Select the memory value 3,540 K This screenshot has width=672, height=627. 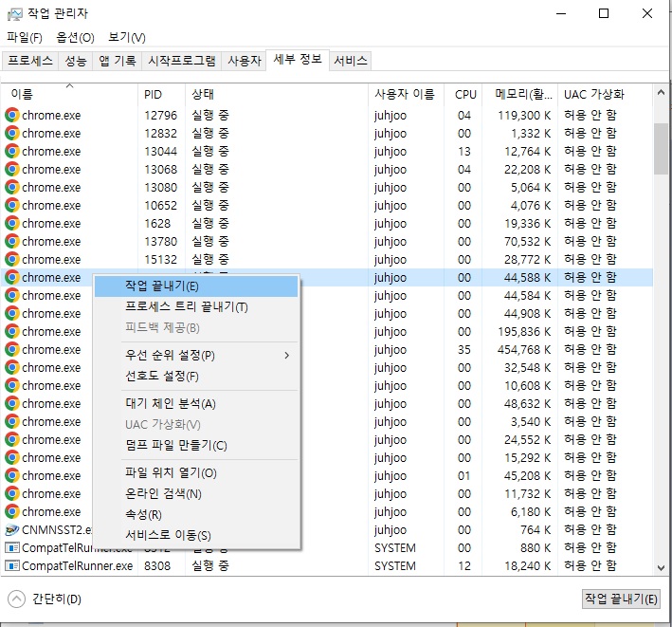(531, 421)
